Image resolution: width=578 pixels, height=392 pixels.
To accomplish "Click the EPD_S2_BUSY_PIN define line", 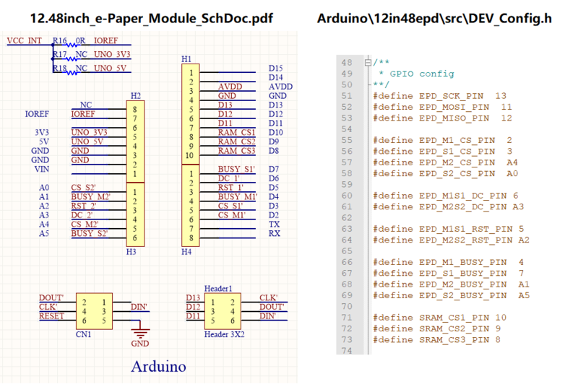I will [451, 295].
